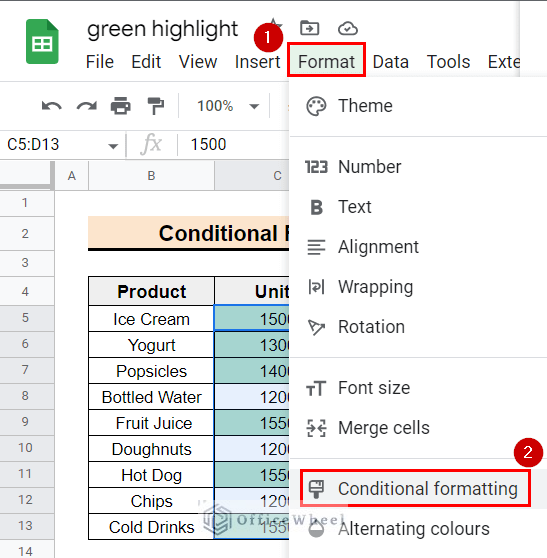Select column C header

(252, 176)
